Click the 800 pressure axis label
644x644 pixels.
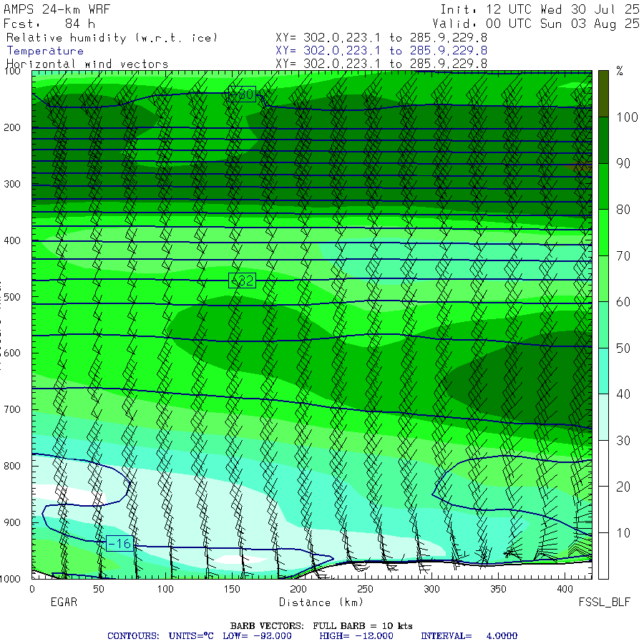12,466
